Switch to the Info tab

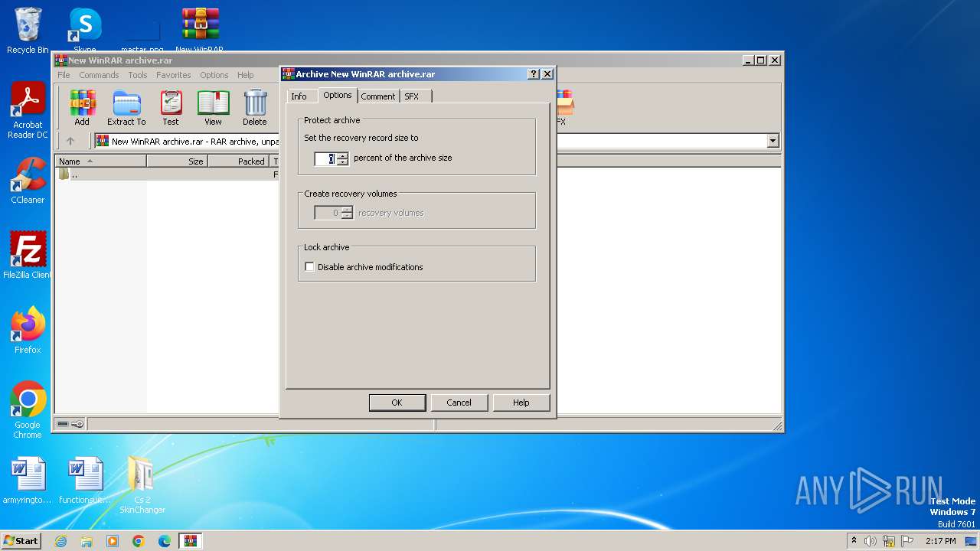coord(299,96)
